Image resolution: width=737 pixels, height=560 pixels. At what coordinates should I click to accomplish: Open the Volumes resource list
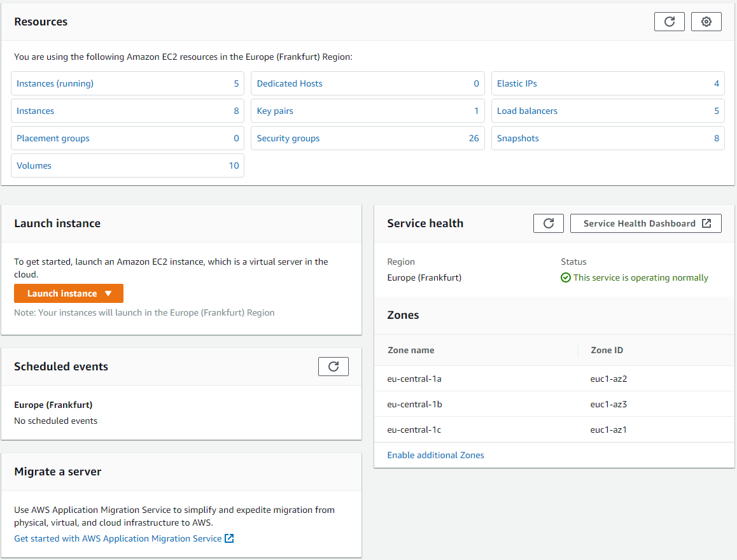34,165
